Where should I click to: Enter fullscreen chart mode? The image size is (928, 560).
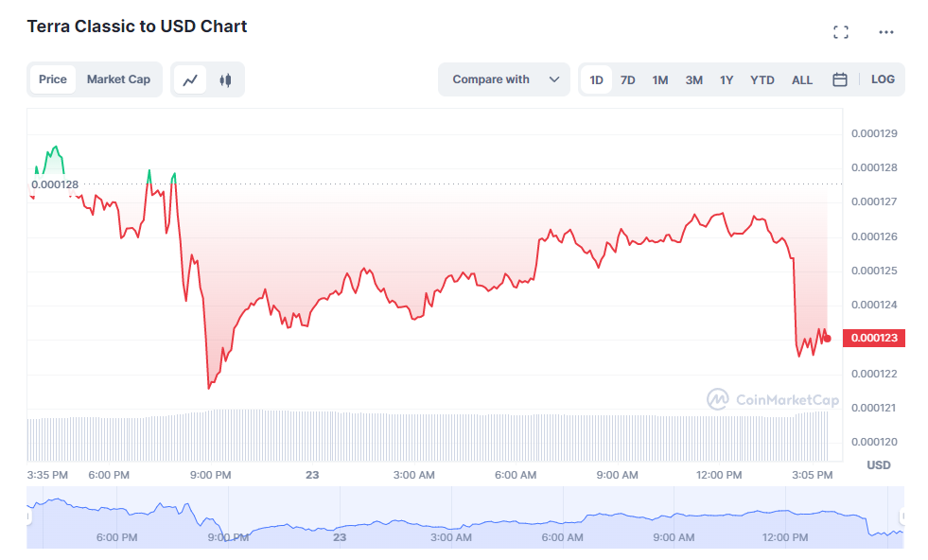[x=840, y=32]
